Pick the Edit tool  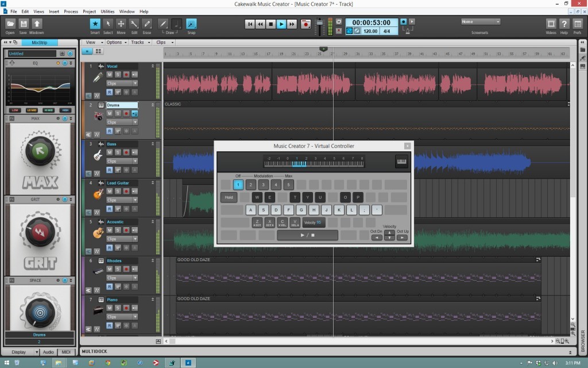134,24
